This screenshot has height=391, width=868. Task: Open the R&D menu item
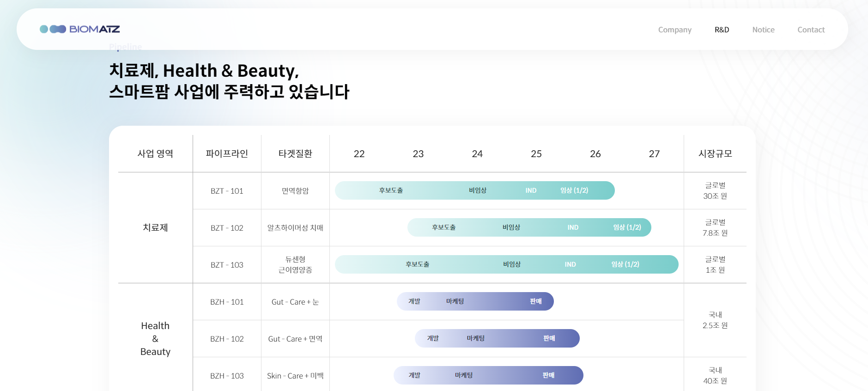click(x=722, y=30)
